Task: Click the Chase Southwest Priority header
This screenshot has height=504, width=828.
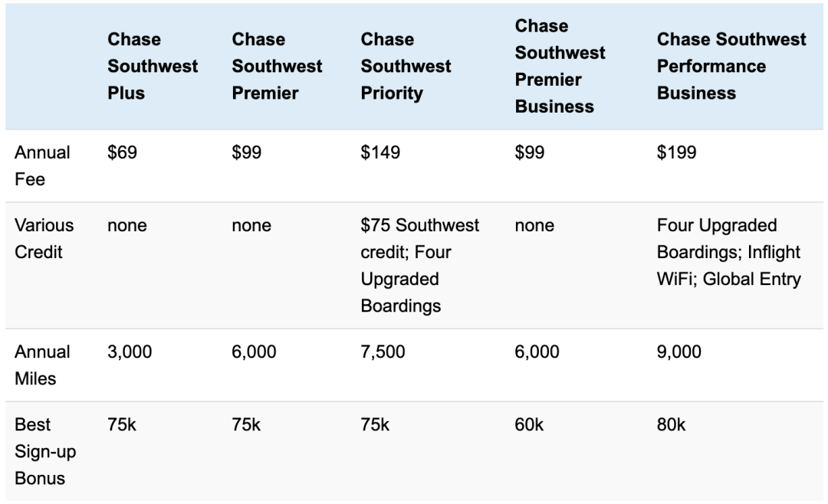Action: pos(406,66)
